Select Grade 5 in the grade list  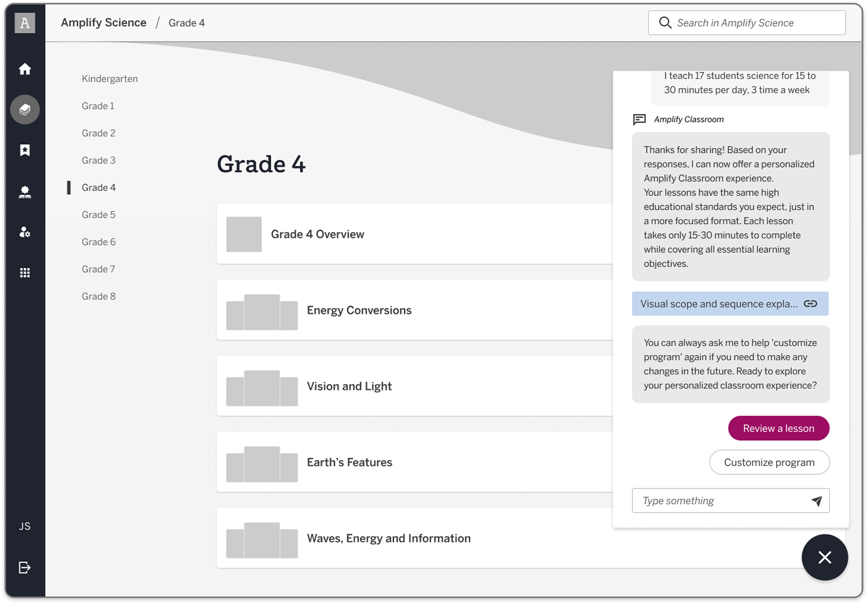coord(98,215)
